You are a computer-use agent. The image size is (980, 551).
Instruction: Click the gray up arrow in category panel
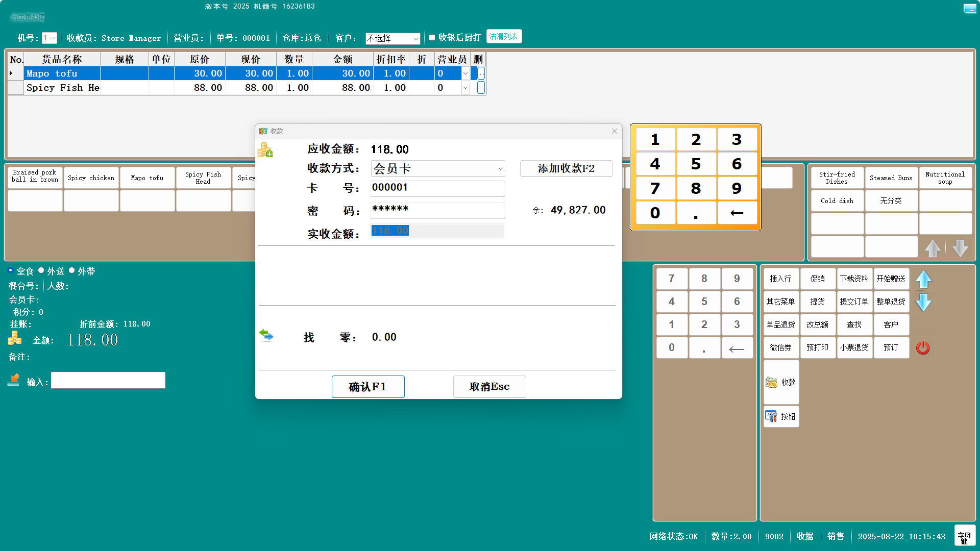tap(933, 248)
